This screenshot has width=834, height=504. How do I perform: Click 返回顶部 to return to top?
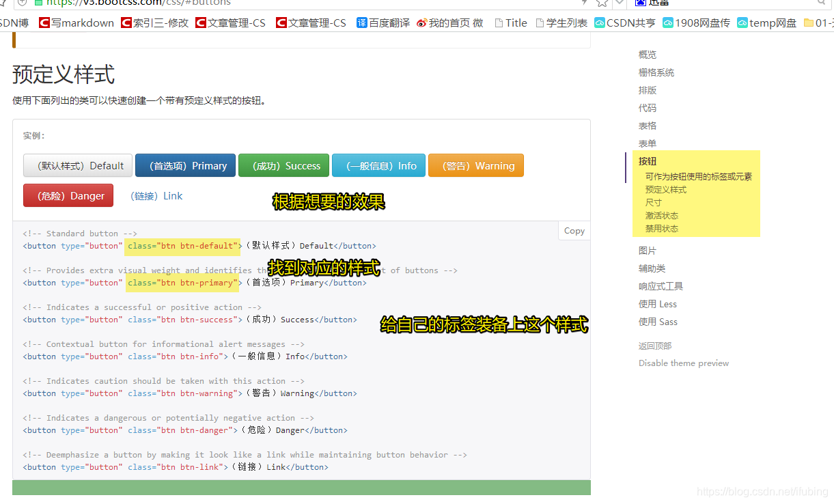click(655, 346)
